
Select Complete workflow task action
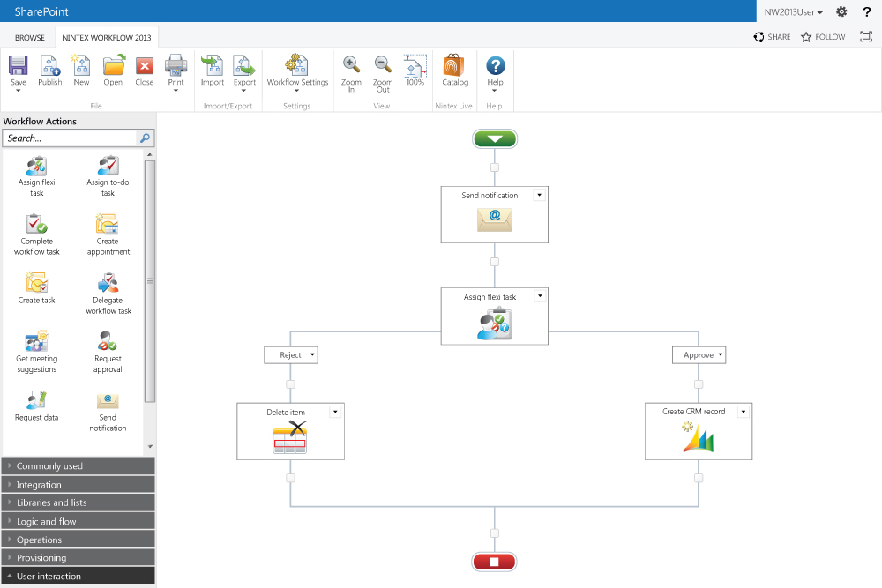pos(36,235)
